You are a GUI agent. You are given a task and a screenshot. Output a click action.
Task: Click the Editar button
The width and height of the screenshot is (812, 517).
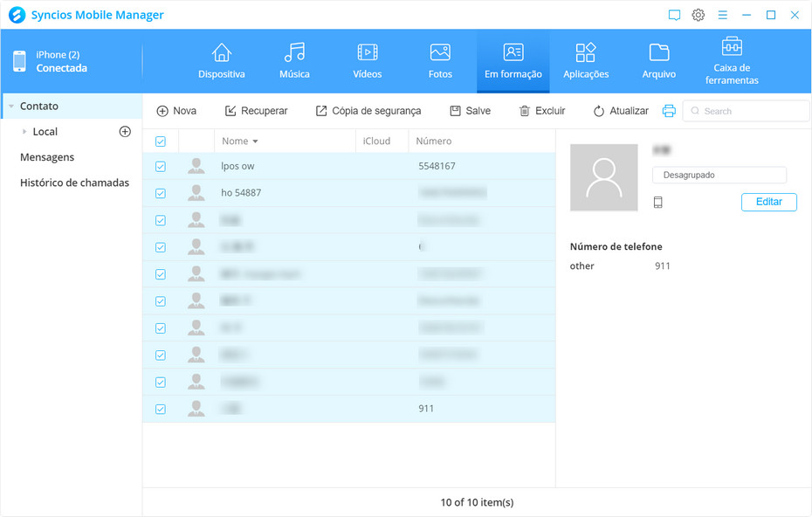(x=768, y=202)
